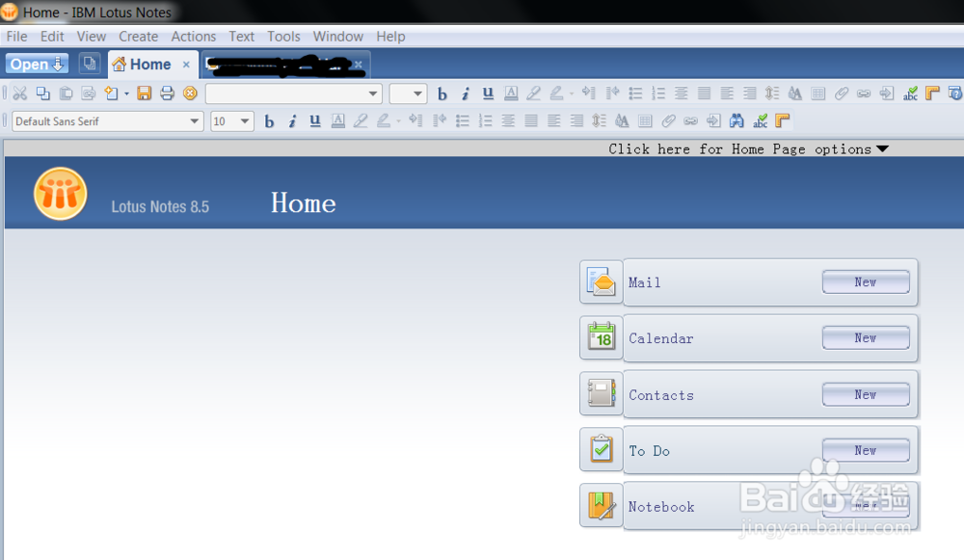
Task: Click the orange Lotus Notes logo
Action: click(x=60, y=194)
